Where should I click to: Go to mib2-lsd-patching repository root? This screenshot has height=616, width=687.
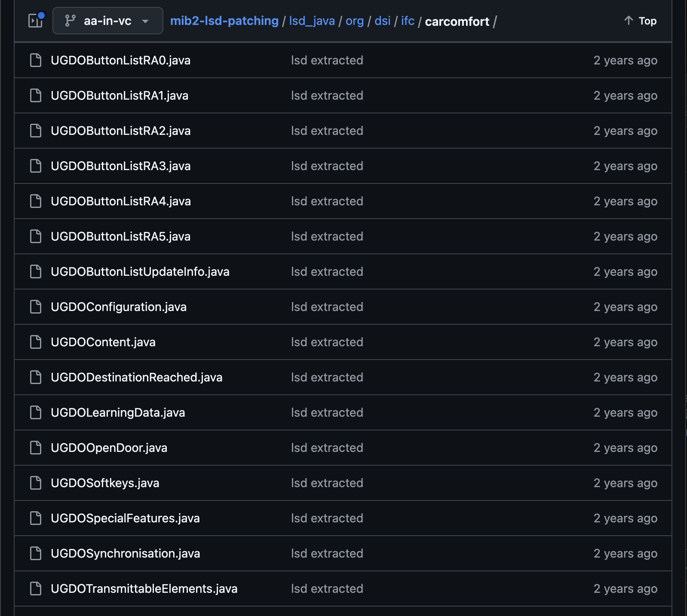pos(224,21)
